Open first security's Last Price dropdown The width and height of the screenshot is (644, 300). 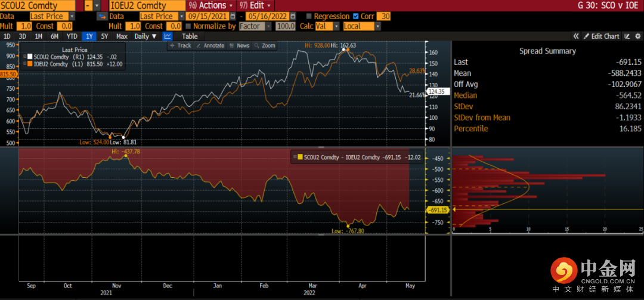click(x=72, y=17)
